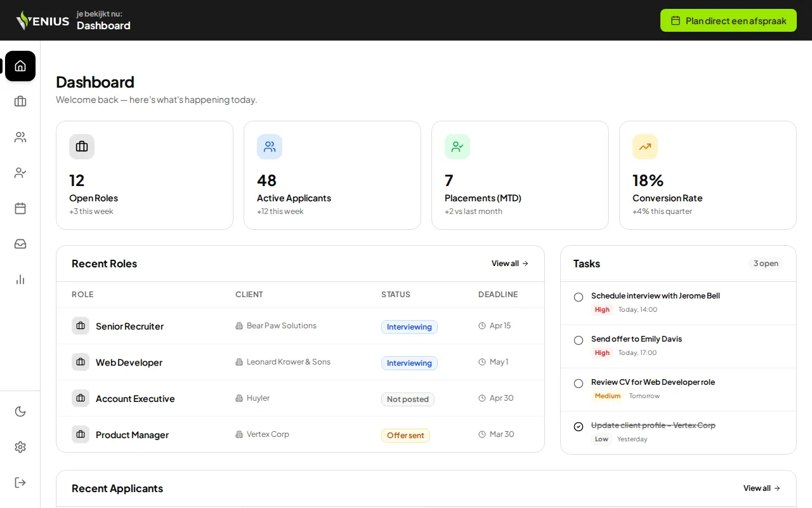Viewport: 812px width, 508px height.
Task: Open the people Applicants sidebar icon
Action: pos(20,137)
